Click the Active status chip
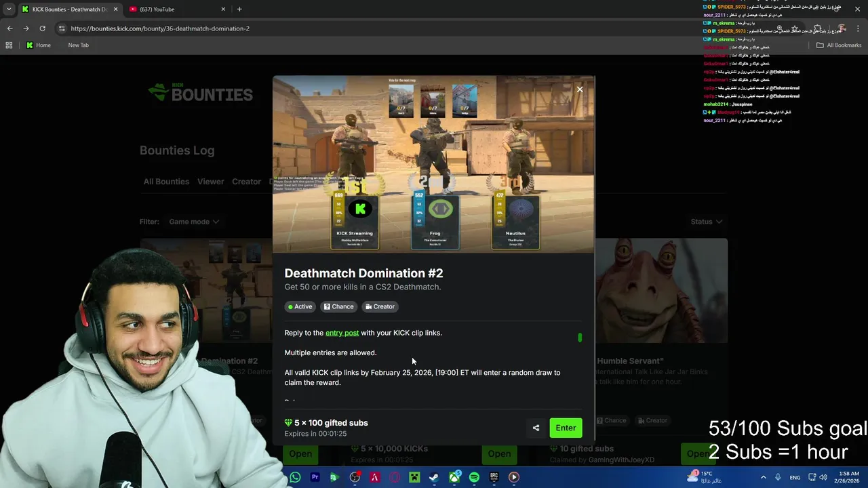Viewport: 868px width, 488px height. tap(300, 306)
